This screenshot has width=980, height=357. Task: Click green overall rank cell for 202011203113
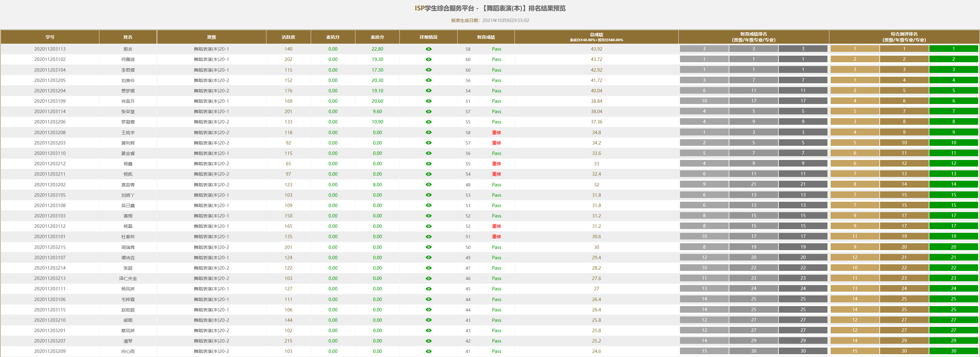(x=953, y=49)
